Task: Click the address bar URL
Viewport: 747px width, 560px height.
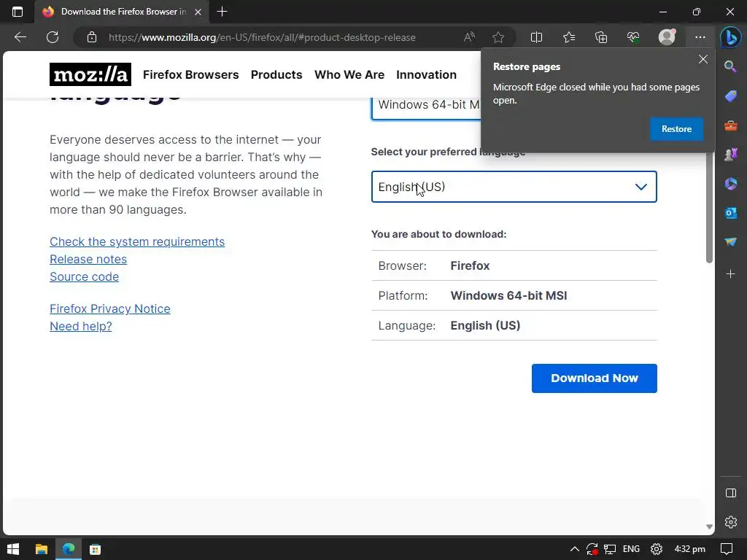Action: click(x=262, y=37)
